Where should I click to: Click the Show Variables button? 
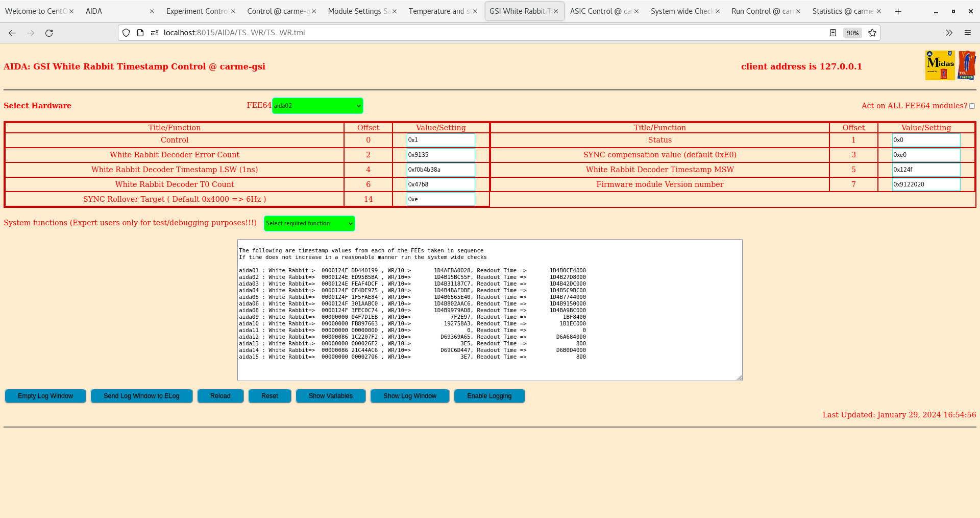330,396
